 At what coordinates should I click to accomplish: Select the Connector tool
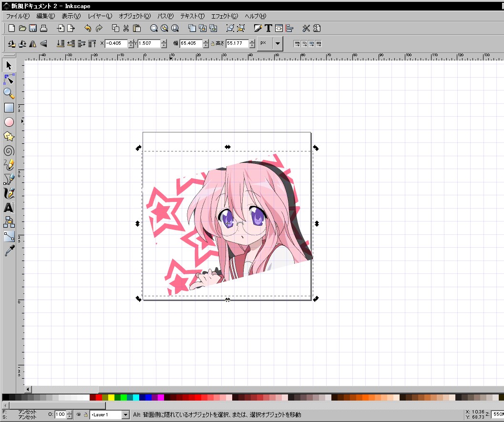tap(9, 222)
